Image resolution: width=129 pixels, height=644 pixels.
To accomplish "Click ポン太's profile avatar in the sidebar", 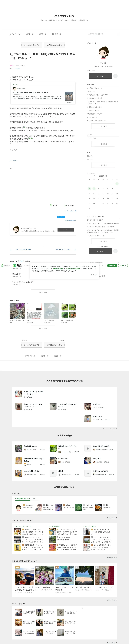I will click(103, 53).
